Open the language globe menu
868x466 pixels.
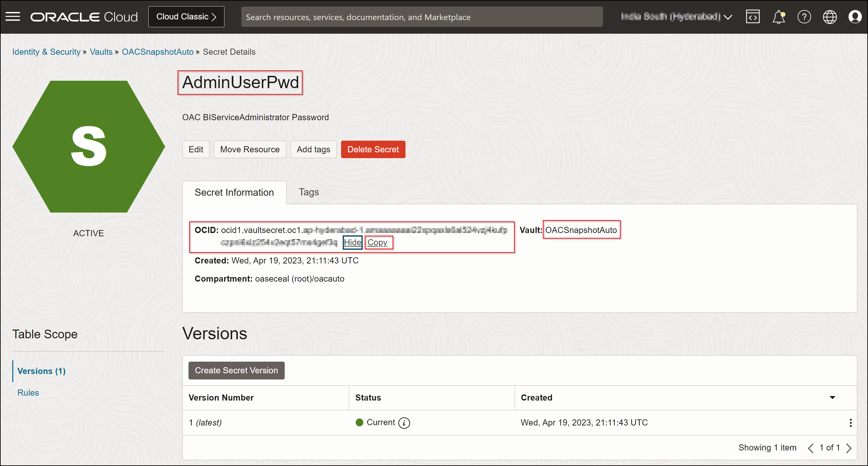tap(829, 17)
